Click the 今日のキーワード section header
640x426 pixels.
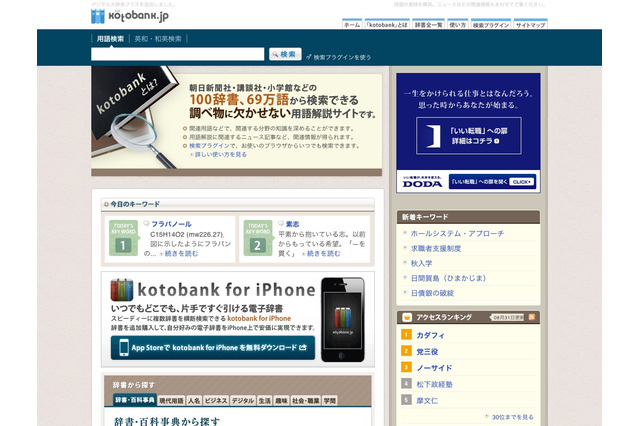[238, 204]
